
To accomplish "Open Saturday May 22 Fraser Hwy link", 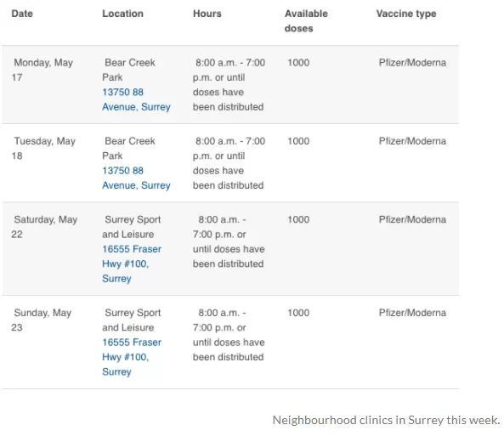I will click(132, 263).
